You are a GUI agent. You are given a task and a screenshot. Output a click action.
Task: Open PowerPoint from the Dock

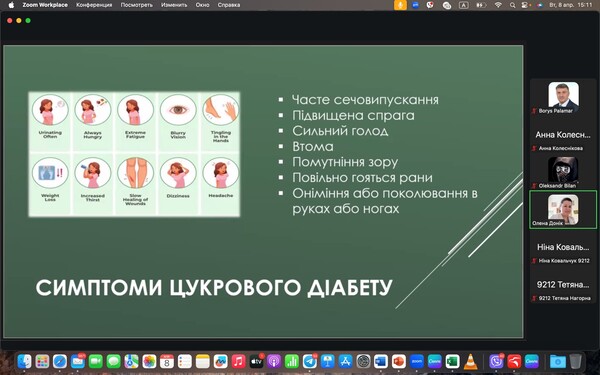coord(399,361)
